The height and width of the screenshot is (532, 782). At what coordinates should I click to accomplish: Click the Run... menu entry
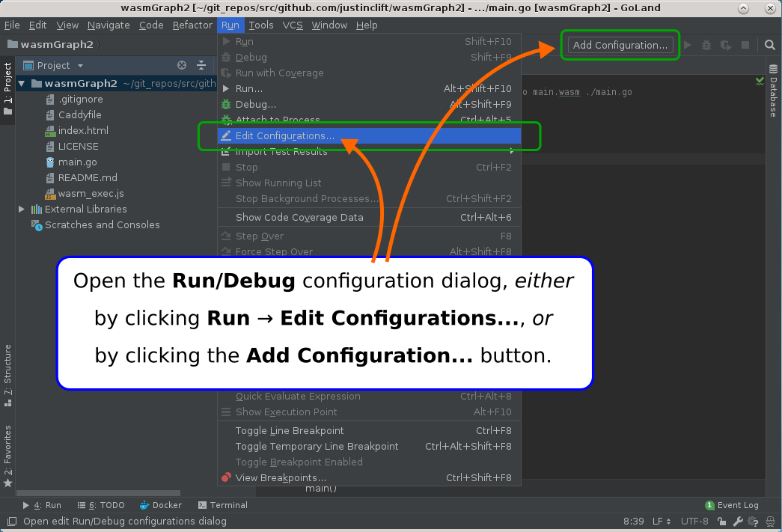pos(369,89)
